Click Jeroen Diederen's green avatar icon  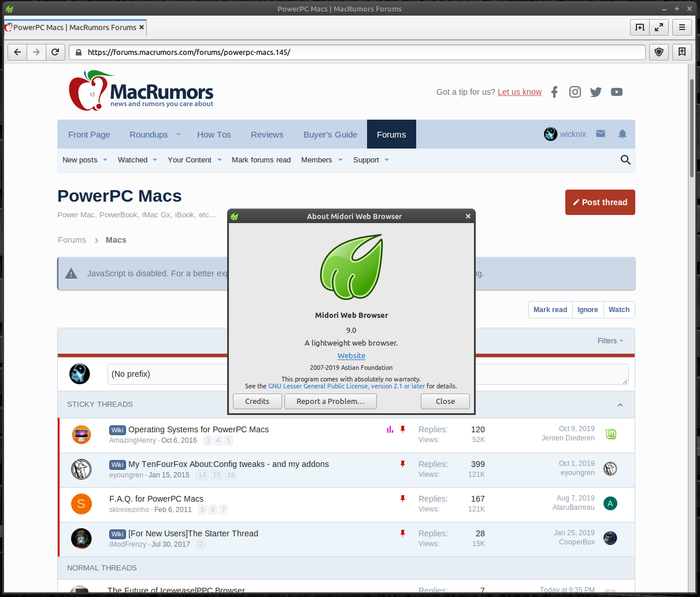coord(610,434)
